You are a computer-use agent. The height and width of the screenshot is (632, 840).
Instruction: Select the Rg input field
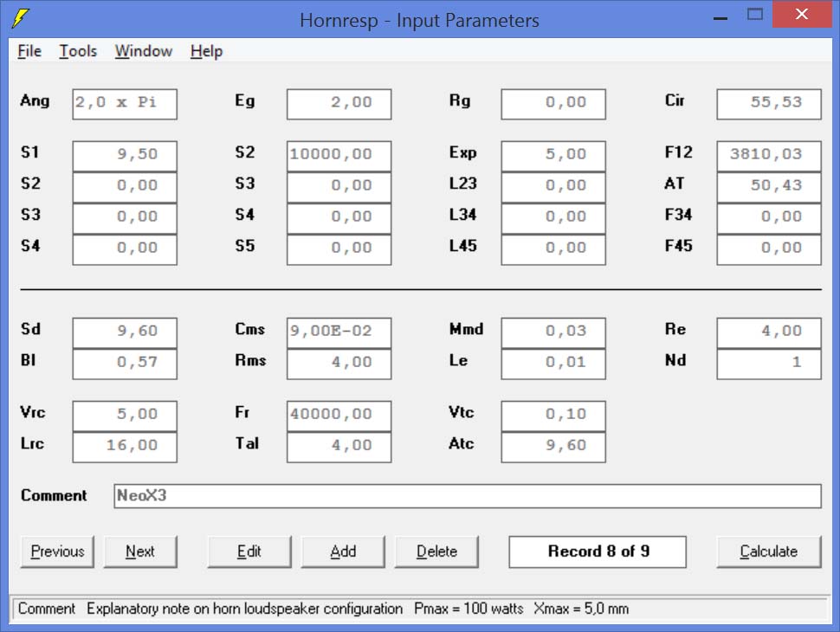[553, 104]
